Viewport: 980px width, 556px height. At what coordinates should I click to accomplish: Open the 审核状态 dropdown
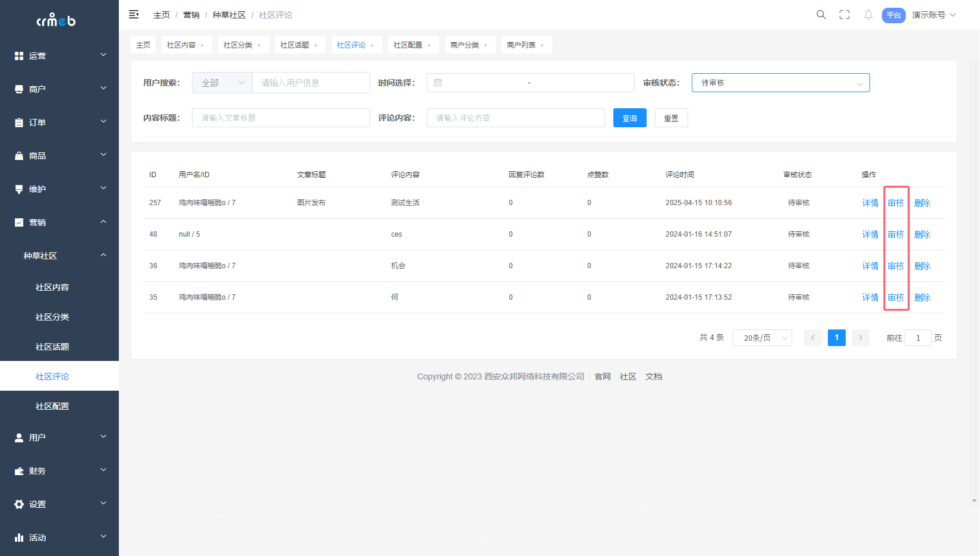click(x=780, y=83)
